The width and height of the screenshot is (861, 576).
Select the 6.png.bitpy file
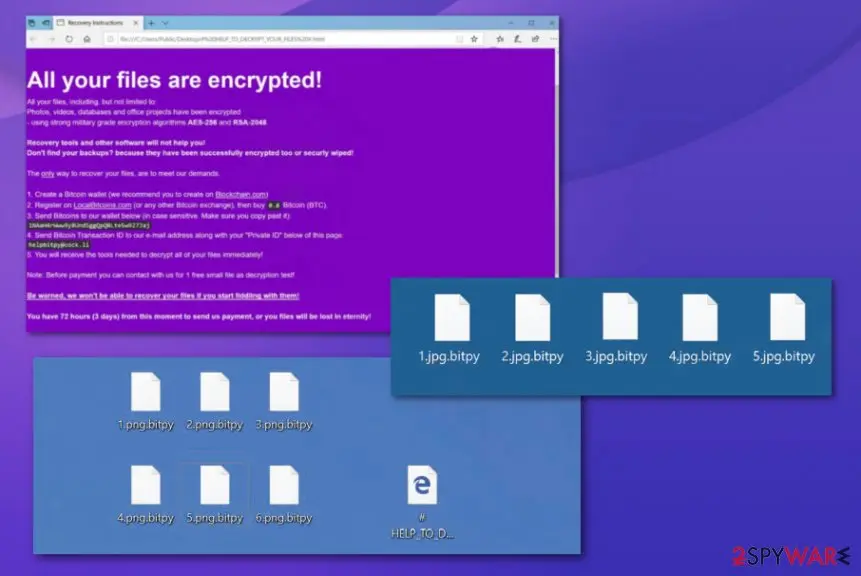coord(284,494)
